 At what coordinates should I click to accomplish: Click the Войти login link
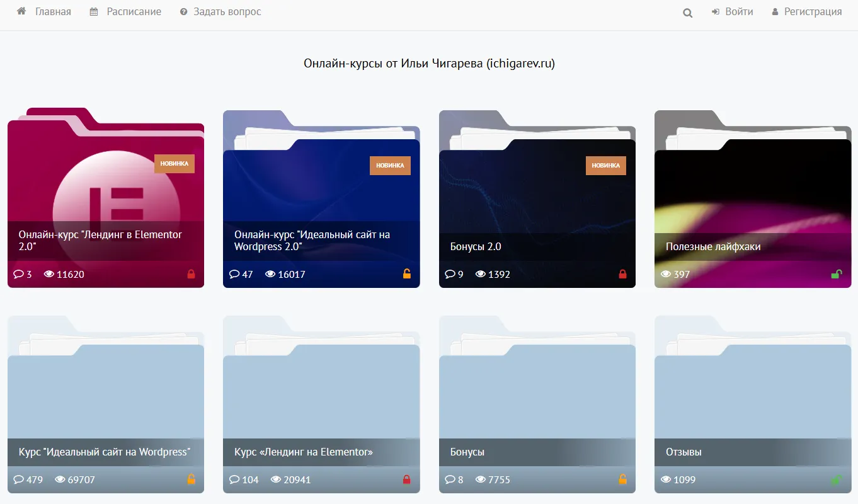click(733, 11)
